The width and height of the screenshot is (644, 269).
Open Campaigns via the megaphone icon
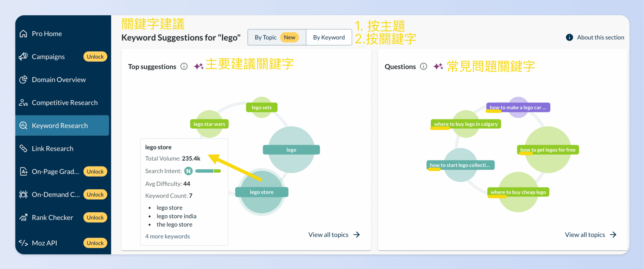point(23,56)
